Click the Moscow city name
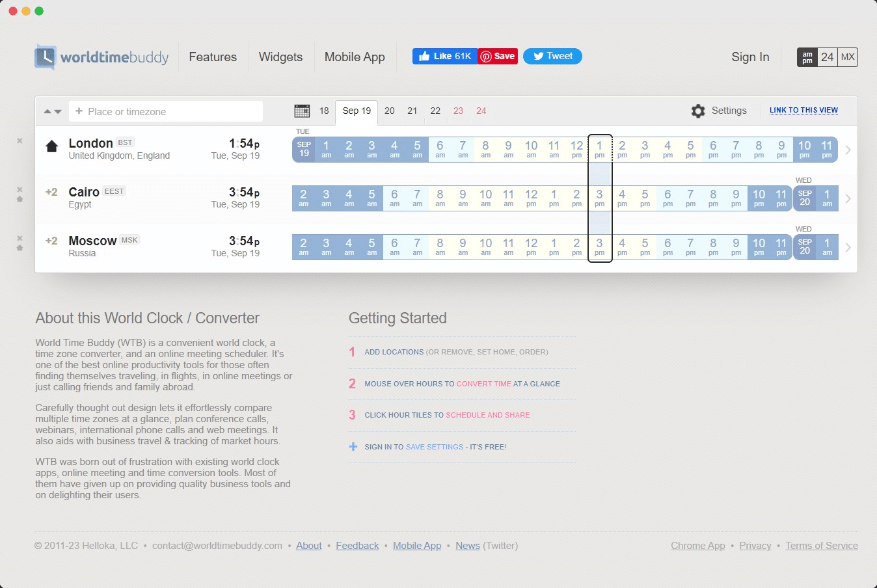877x588 pixels. (x=92, y=241)
